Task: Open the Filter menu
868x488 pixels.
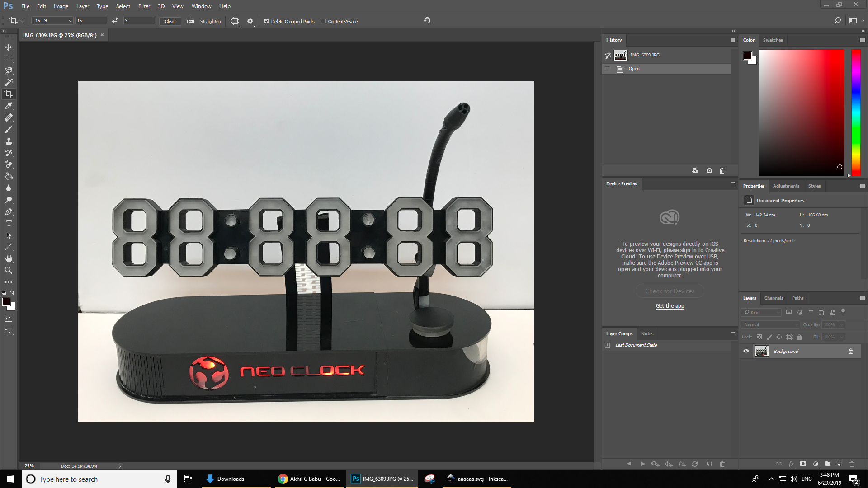Action: pyautogui.click(x=144, y=6)
